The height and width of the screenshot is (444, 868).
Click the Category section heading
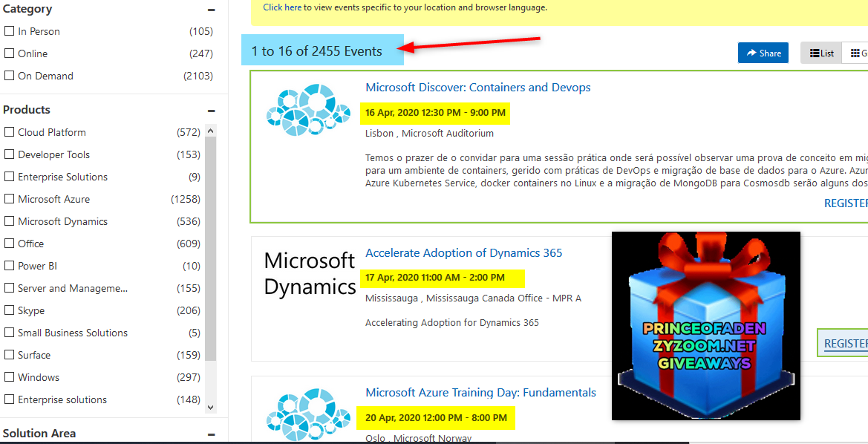(x=27, y=9)
